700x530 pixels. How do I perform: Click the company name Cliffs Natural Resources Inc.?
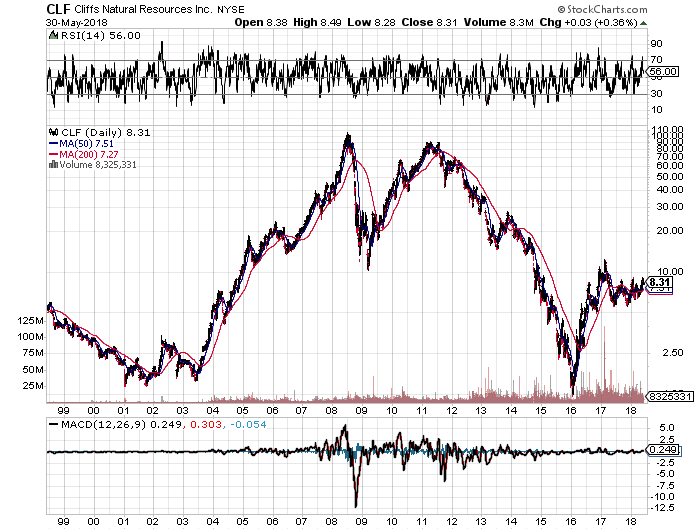click(143, 9)
